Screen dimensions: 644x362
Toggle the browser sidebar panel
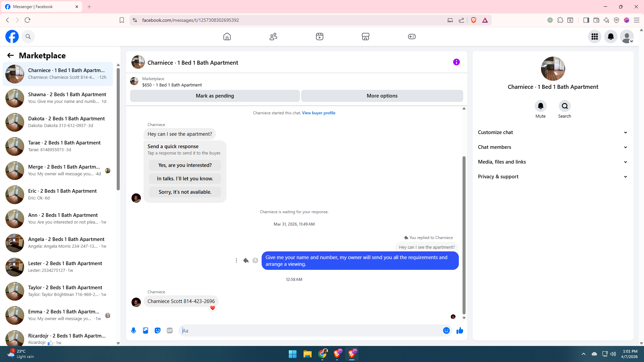pos(586,20)
